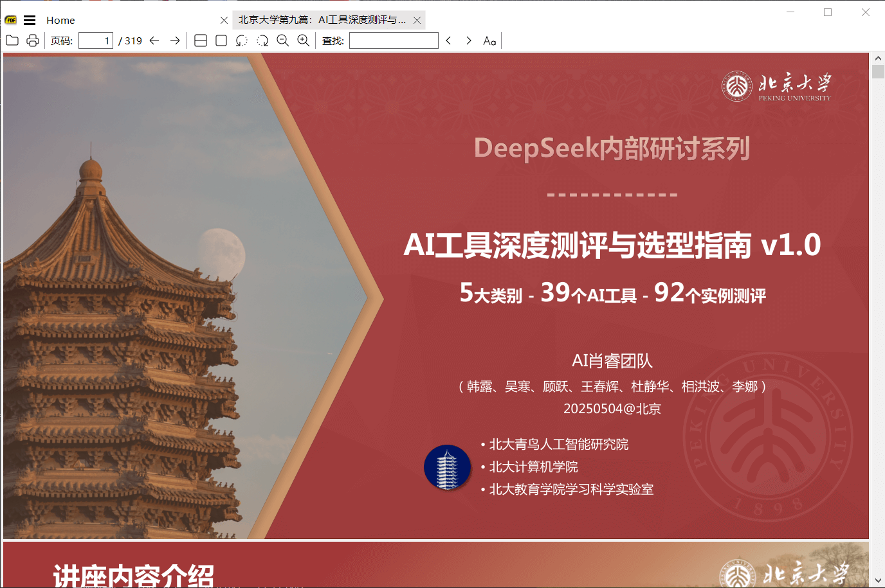Close the PDF viewer window
885x588 pixels.
coord(866,12)
